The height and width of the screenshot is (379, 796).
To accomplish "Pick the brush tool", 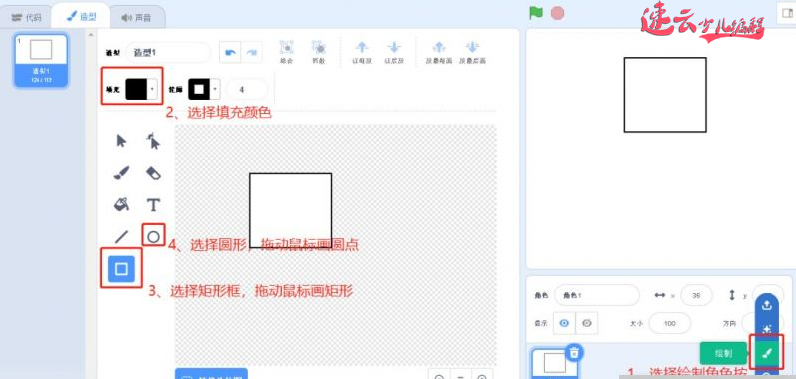I will click(121, 173).
